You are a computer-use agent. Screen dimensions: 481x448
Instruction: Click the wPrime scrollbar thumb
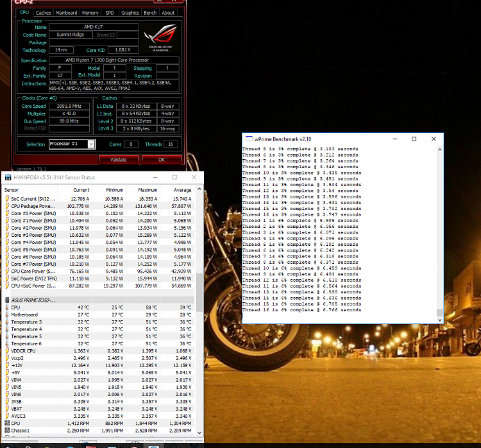[439, 313]
